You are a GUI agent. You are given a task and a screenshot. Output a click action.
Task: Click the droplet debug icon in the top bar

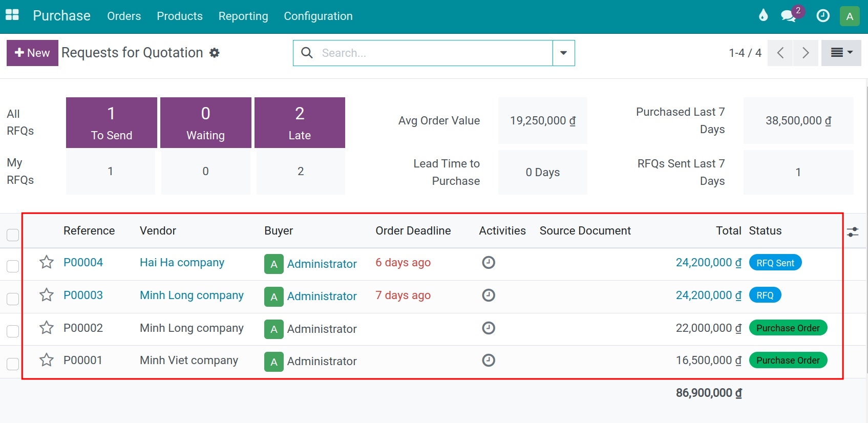pos(763,15)
